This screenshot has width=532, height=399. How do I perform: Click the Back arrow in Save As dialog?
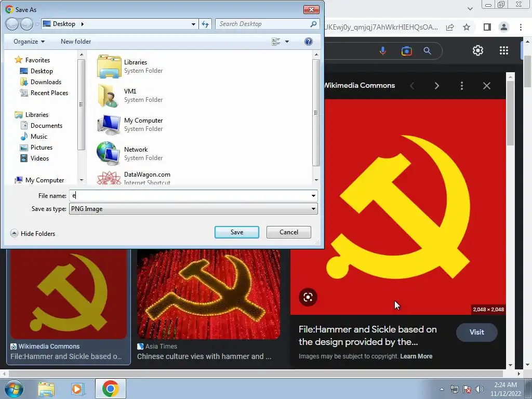(x=12, y=24)
